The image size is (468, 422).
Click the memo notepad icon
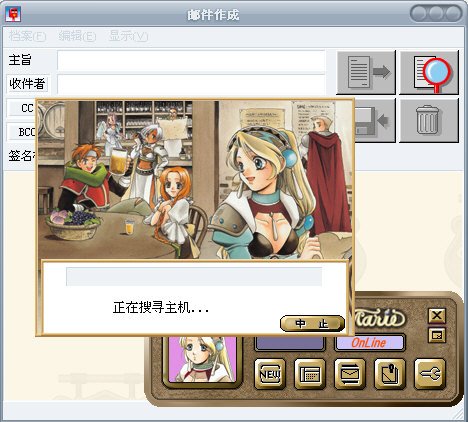pyautogui.click(x=390, y=374)
